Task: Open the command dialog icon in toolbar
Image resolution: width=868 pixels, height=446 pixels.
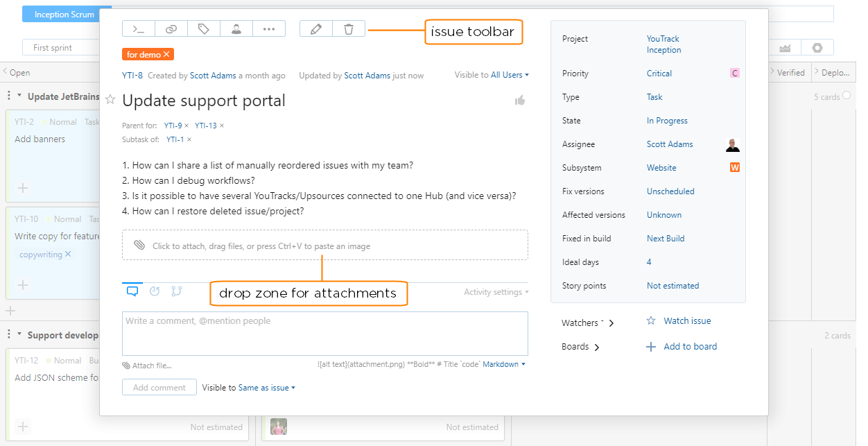Action: [139, 28]
